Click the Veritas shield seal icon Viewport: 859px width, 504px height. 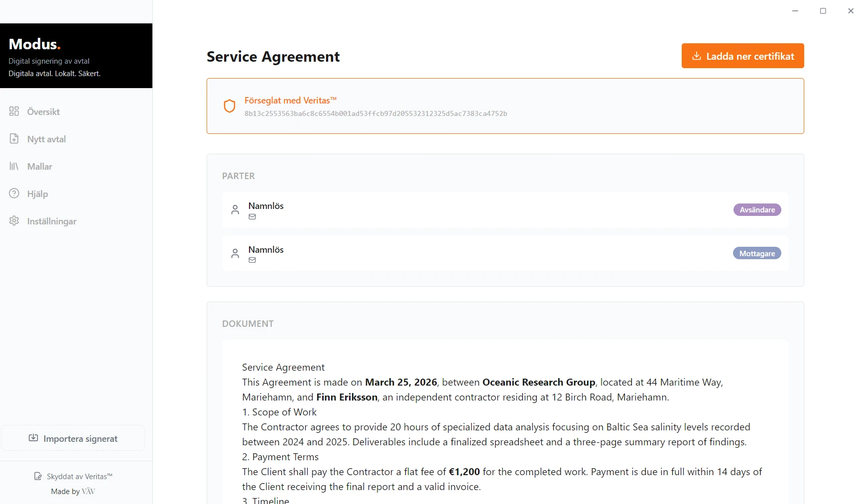tap(230, 106)
